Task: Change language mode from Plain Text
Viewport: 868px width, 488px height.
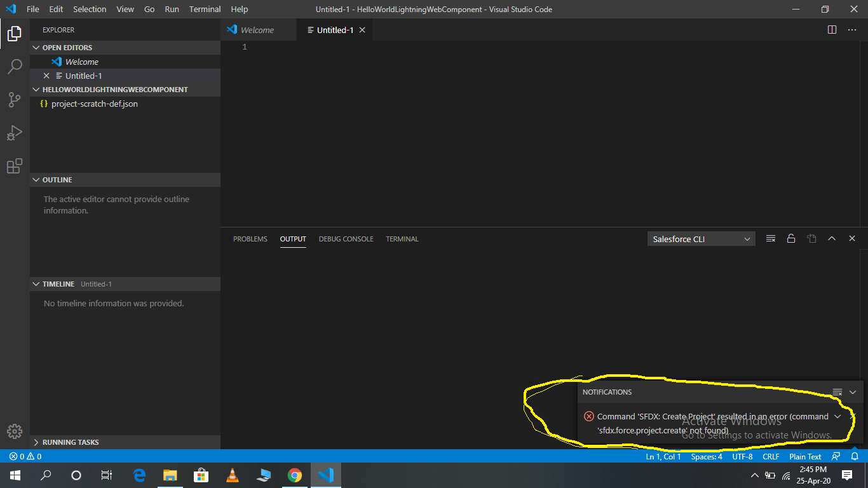Action: pos(804,456)
